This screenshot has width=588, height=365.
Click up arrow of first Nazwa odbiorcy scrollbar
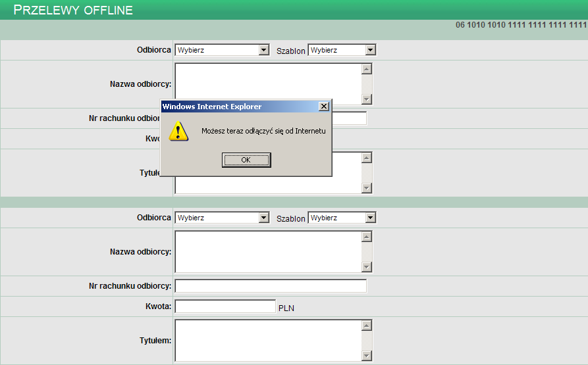coord(367,69)
